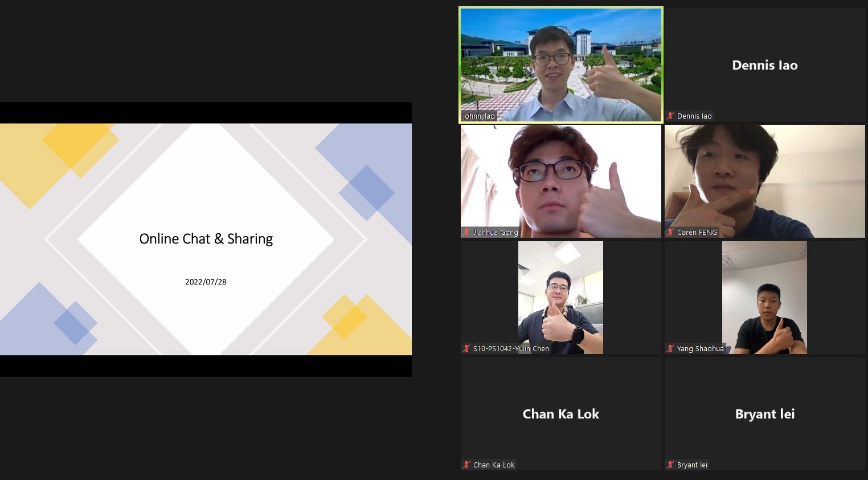This screenshot has width=868, height=480.
Task: Select Chan Ka Lok's camera-off tile
Action: [561, 414]
